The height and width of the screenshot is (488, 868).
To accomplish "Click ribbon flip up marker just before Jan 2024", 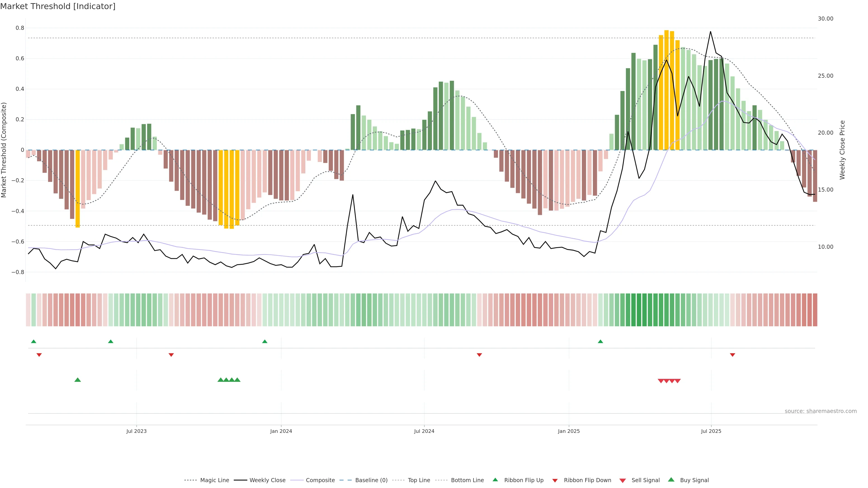I will (x=264, y=342).
